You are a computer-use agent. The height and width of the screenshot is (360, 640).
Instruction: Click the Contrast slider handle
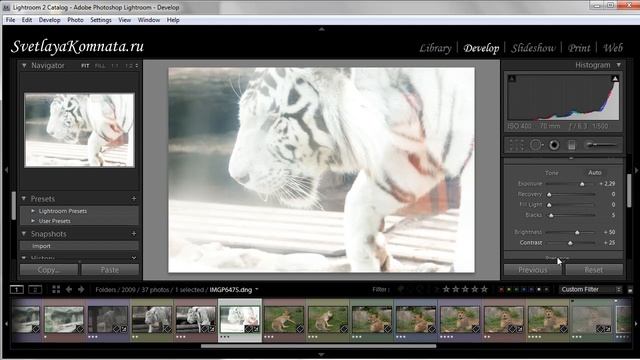pyautogui.click(x=570, y=243)
